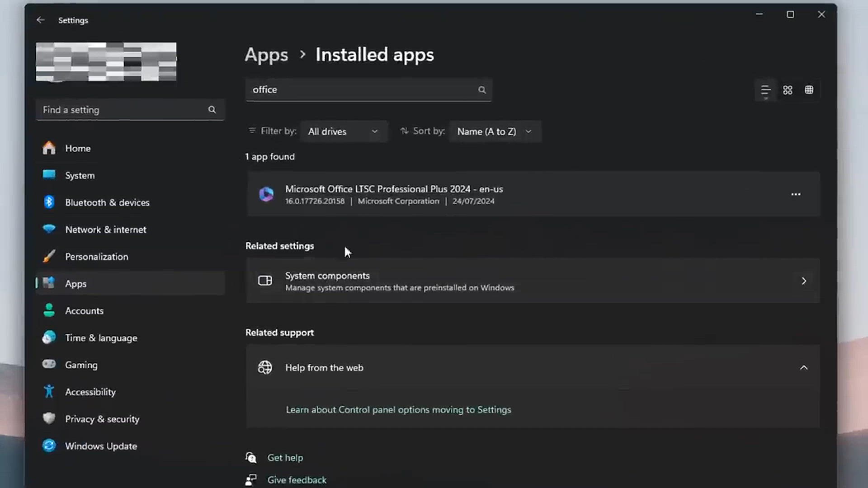Click the Microsoft Office app icon

pyautogui.click(x=266, y=194)
